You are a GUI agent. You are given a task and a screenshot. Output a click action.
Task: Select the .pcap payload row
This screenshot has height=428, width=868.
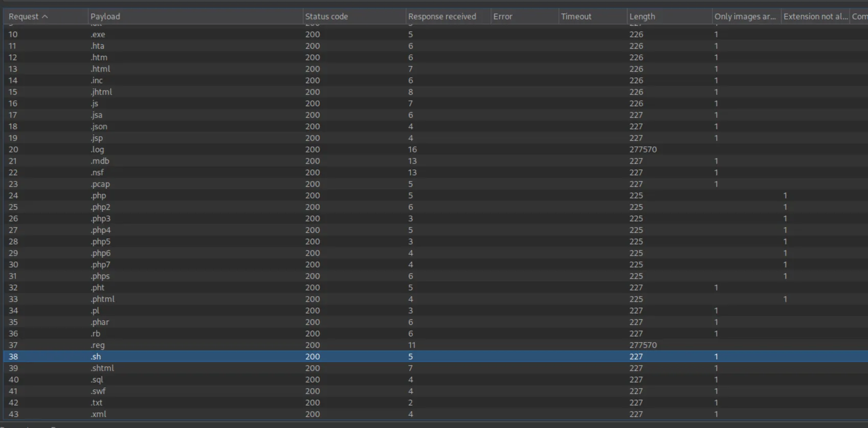tap(436, 184)
